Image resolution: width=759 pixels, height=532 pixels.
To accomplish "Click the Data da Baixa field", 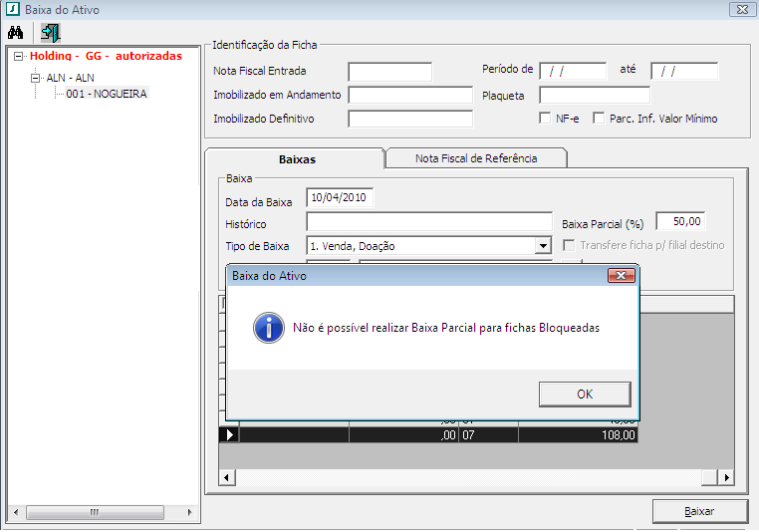I will [340, 197].
